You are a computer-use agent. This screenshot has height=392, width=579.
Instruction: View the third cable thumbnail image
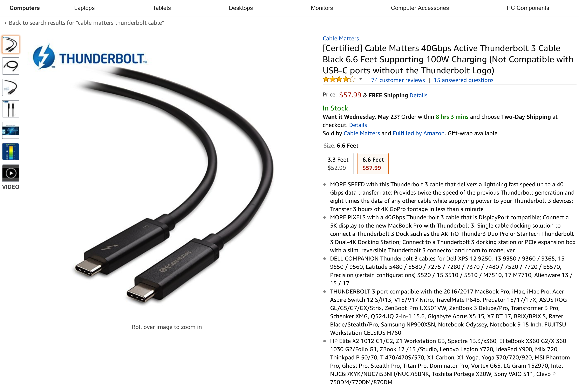tap(11, 87)
